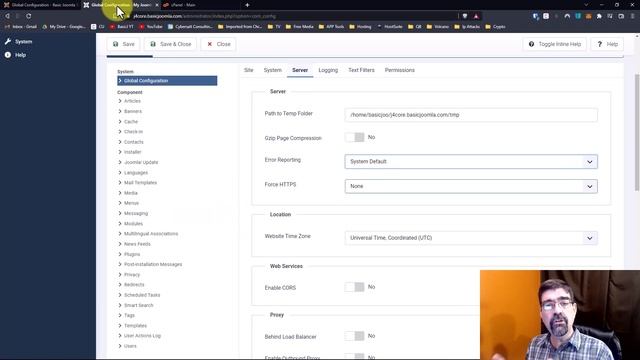Expand the Plugins component chevron
The width and height of the screenshot is (640, 360).
[120, 254]
